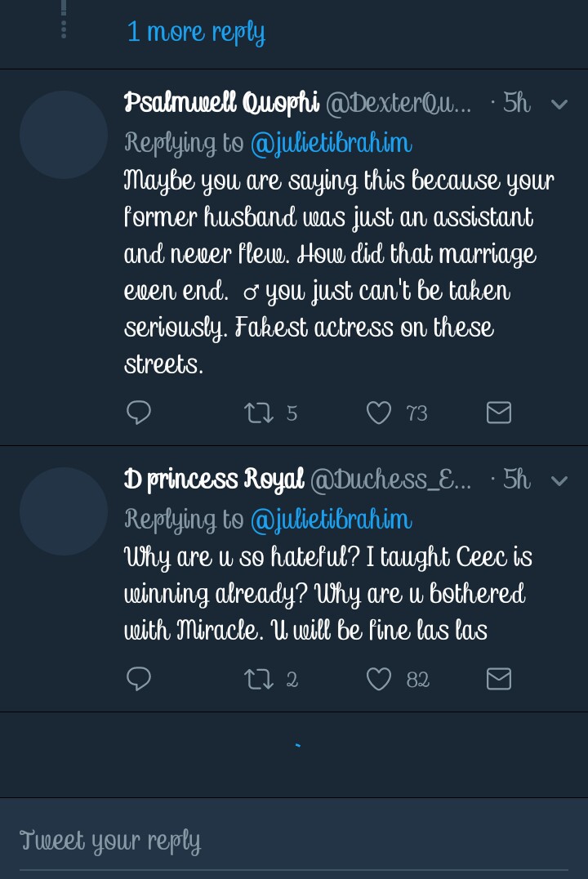Like D princess Royal's tweet
588x879 pixels.
[378, 679]
